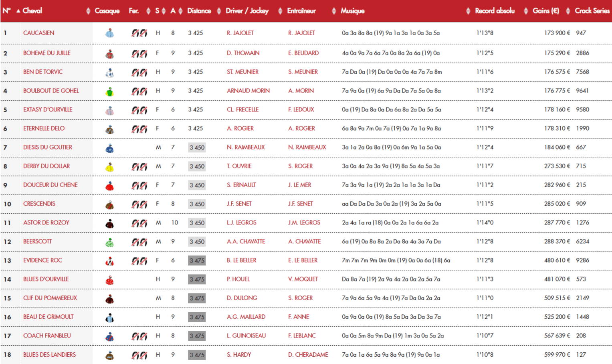The height and width of the screenshot is (364, 612).
Task: Click the casaque icon for EVIDENCE ROC
Action: tap(109, 261)
